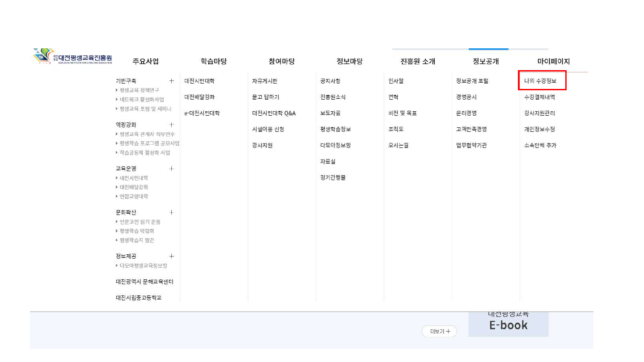Open the 마이페이지 top menu
644x362 pixels.
point(553,62)
